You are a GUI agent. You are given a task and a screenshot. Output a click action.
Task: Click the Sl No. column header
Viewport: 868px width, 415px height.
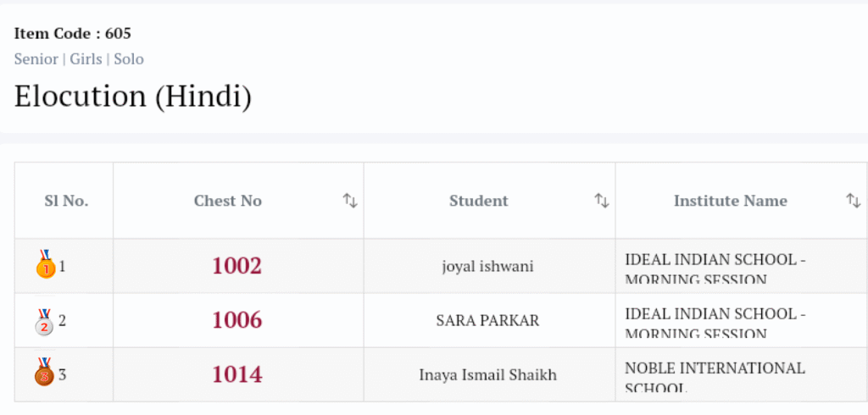(x=66, y=201)
